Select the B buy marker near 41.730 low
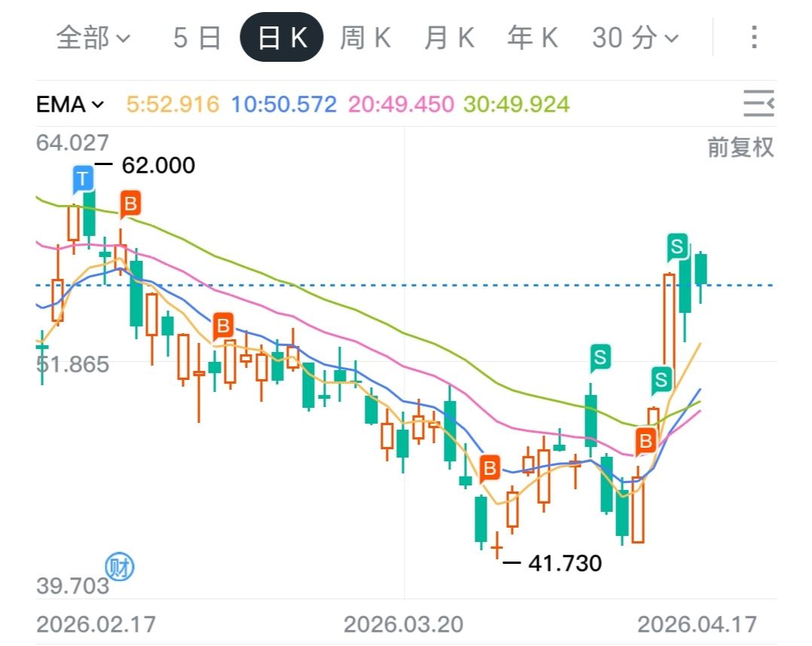This screenshot has height=646, width=812. 490,469
